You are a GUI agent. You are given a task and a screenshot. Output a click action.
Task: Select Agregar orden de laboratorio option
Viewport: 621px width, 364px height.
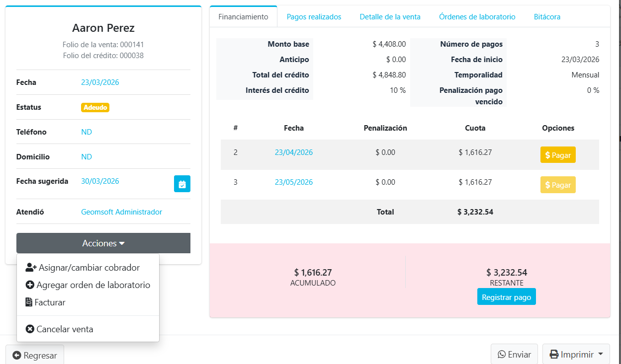tap(88, 285)
